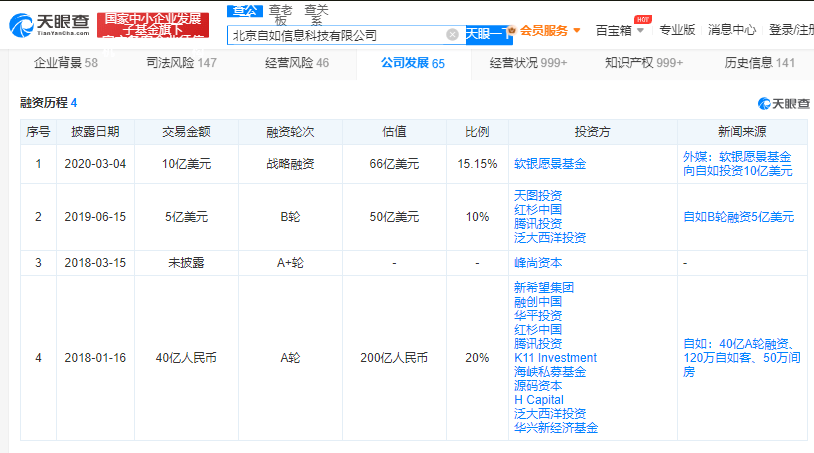The width and height of the screenshot is (814, 453).
Task: Open investor 华平投资
Action: click(538, 315)
